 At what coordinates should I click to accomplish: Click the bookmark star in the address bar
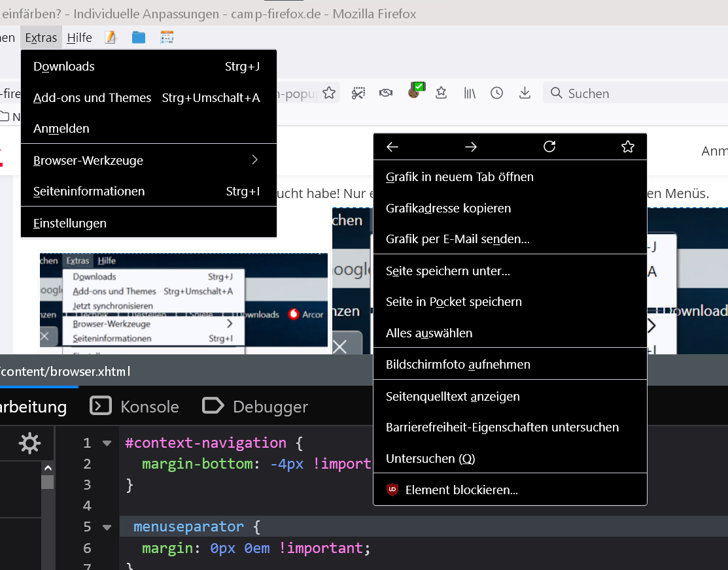[x=329, y=93]
